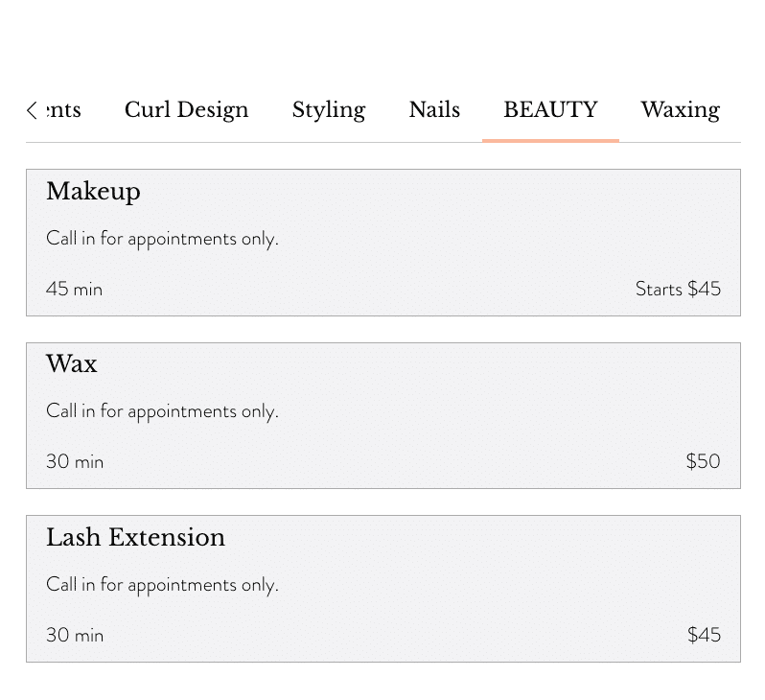Click the Makeup 'Call in for appointments only' text
Image resolution: width=765 pixels, height=700 pixels.
pos(162,239)
